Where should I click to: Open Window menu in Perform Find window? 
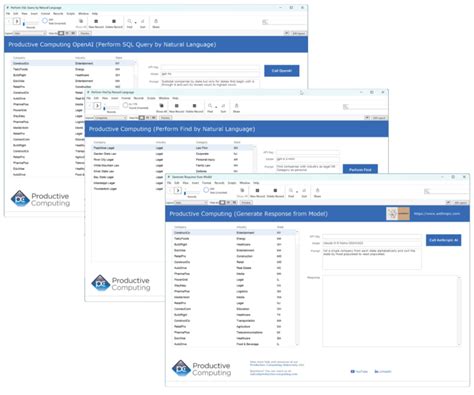(x=164, y=98)
